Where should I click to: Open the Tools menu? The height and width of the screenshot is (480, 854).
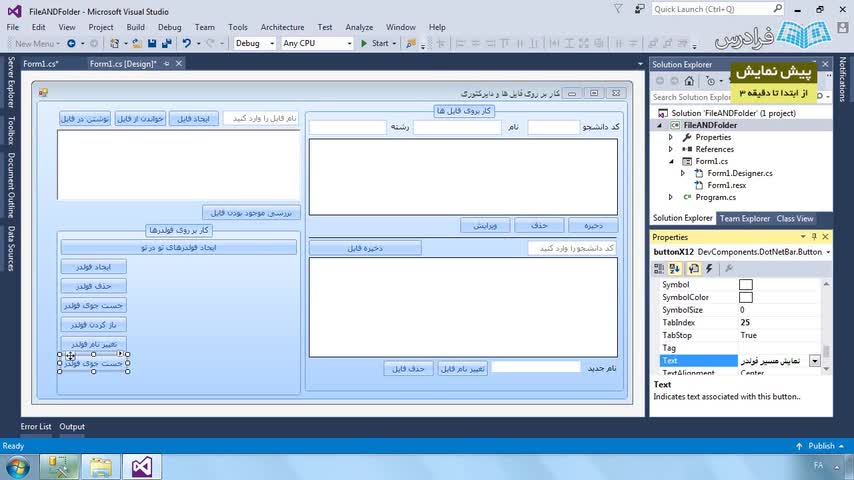tap(237, 27)
